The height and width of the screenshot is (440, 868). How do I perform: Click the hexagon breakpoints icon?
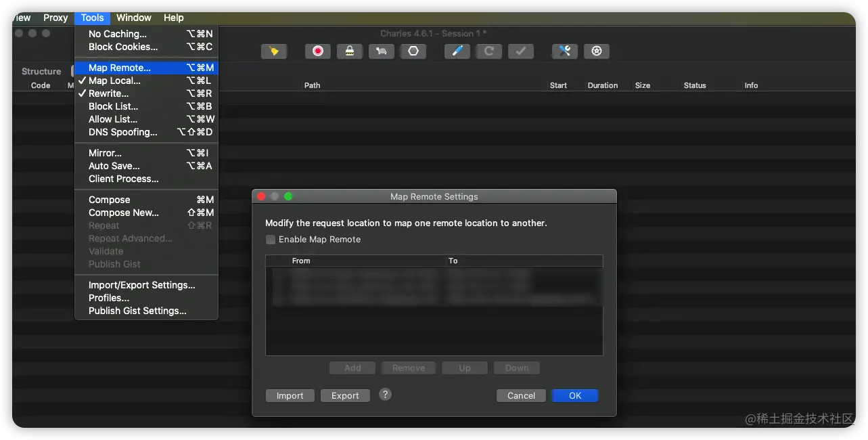click(413, 51)
